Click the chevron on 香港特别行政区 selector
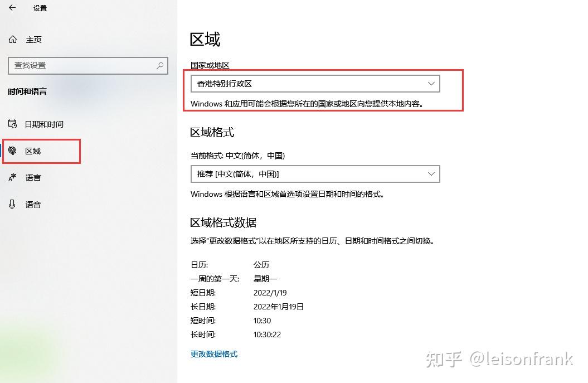The image size is (588, 383). click(x=431, y=83)
